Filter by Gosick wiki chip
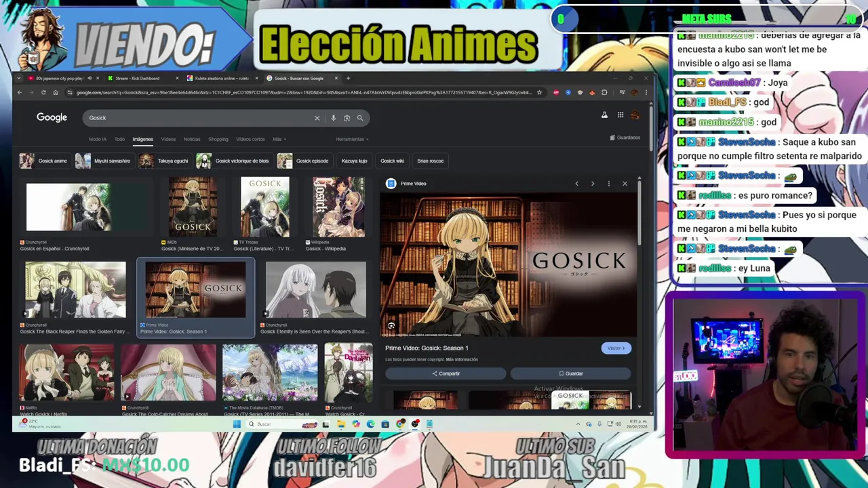The height and width of the screenshot is (488, 868). click(392, 161)
